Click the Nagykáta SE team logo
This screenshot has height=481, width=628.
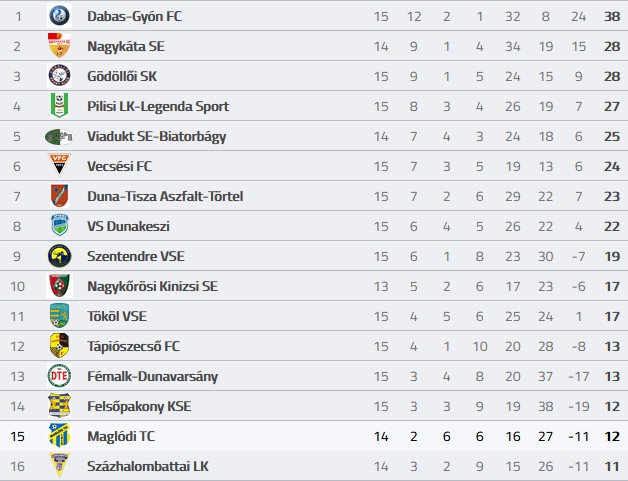pyautogui.click(x=59, y=46)
